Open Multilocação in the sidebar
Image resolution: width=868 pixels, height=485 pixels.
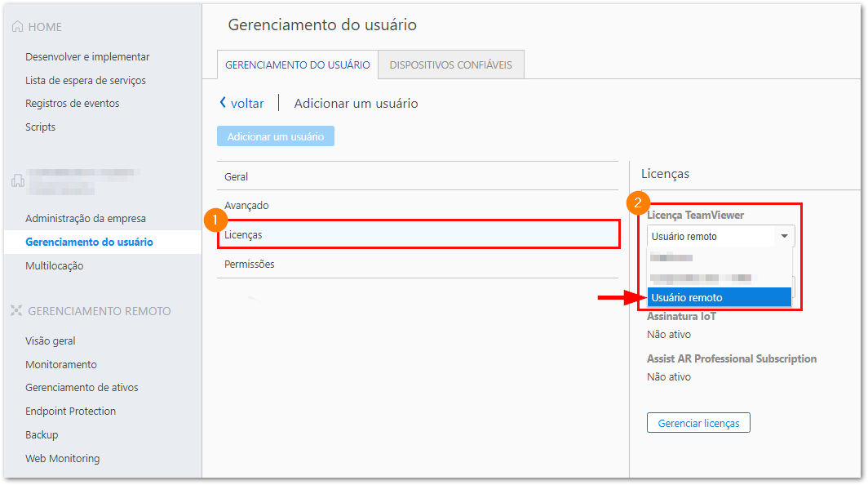click(54, 265)
